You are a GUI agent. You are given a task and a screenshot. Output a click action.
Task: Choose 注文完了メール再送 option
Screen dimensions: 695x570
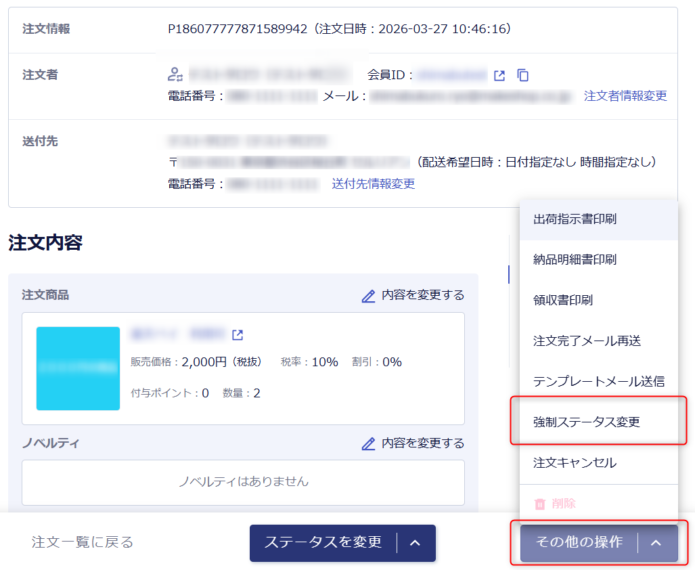(x=587, y=341)
